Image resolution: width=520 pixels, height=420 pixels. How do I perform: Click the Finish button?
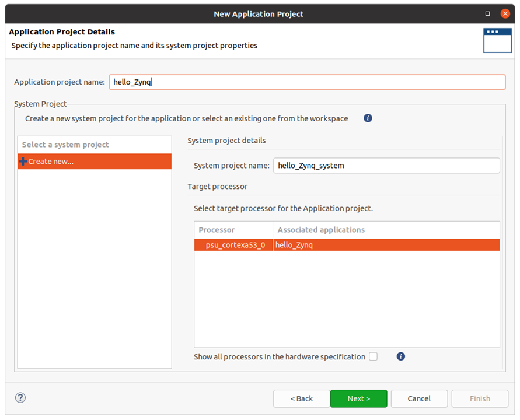pos(480,398)
